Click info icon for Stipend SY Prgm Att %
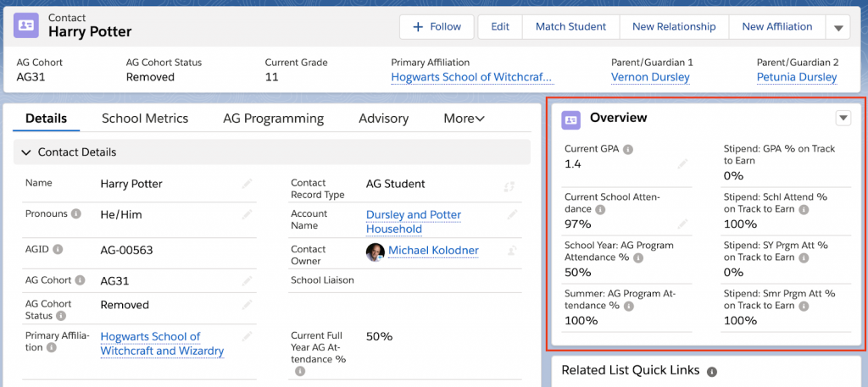Viewport: 868px width, 387px height. 804,257
